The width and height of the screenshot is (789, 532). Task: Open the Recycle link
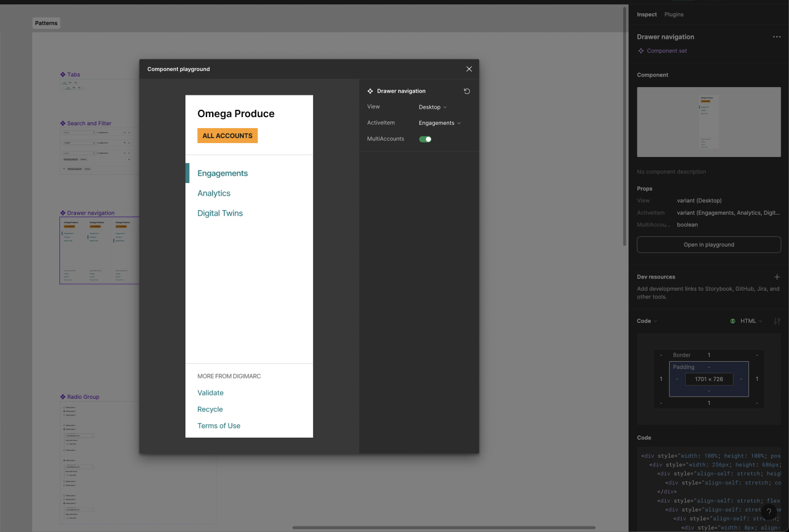pos(210,409)
